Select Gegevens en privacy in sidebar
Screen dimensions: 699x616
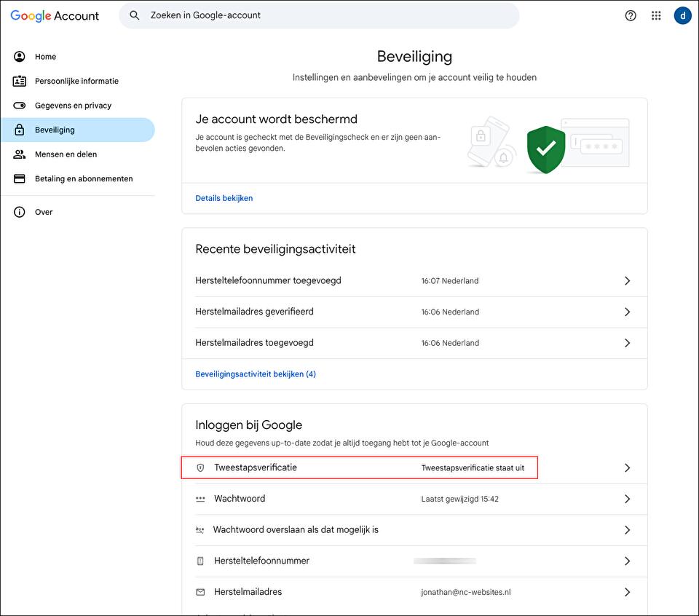[73, 106]
